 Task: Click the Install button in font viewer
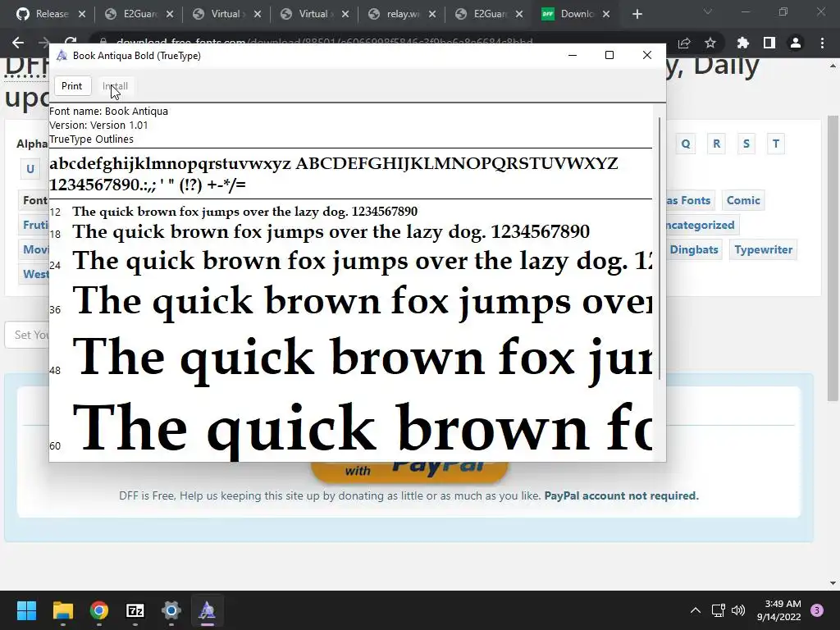[x=115, y=85]
